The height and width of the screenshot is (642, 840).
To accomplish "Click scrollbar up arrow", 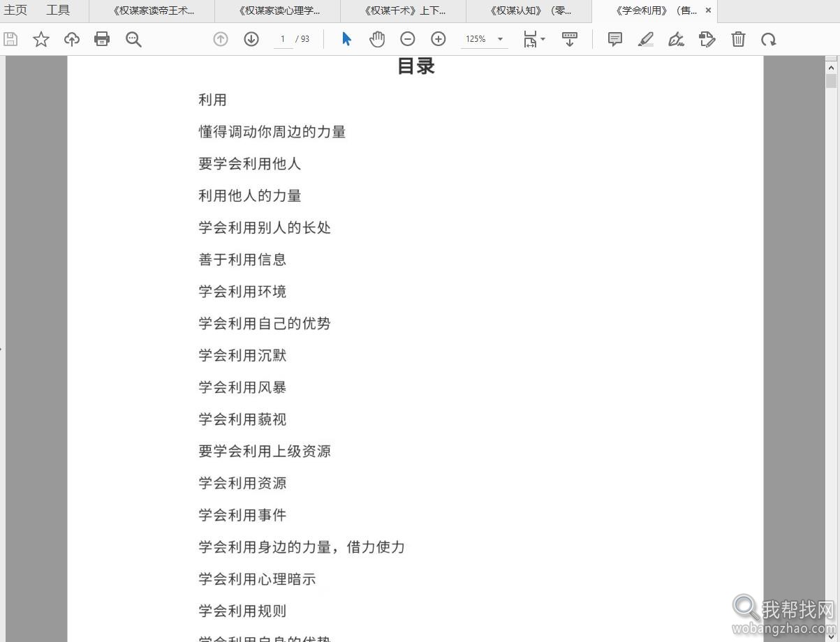I will (x=831, y=68).
